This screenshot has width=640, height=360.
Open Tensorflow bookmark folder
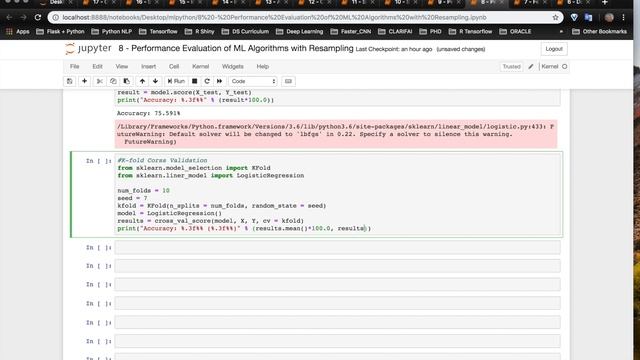(x=158, y=31)
